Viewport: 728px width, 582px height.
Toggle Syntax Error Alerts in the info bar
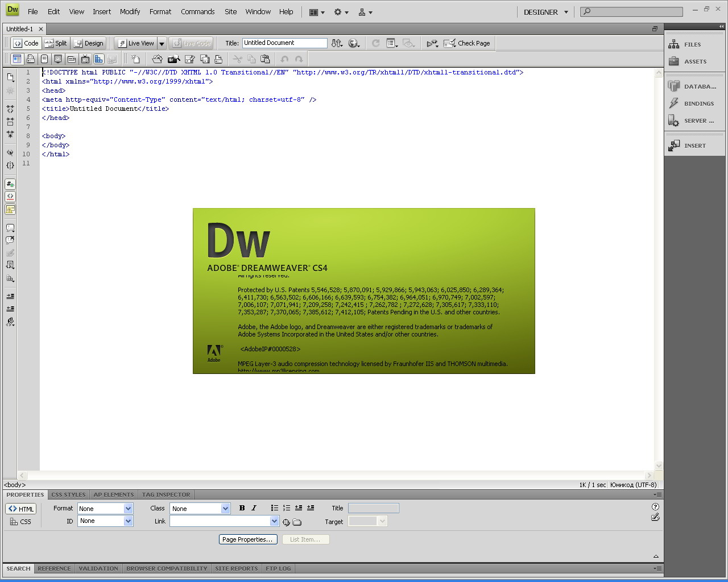[x=10, y=209]
